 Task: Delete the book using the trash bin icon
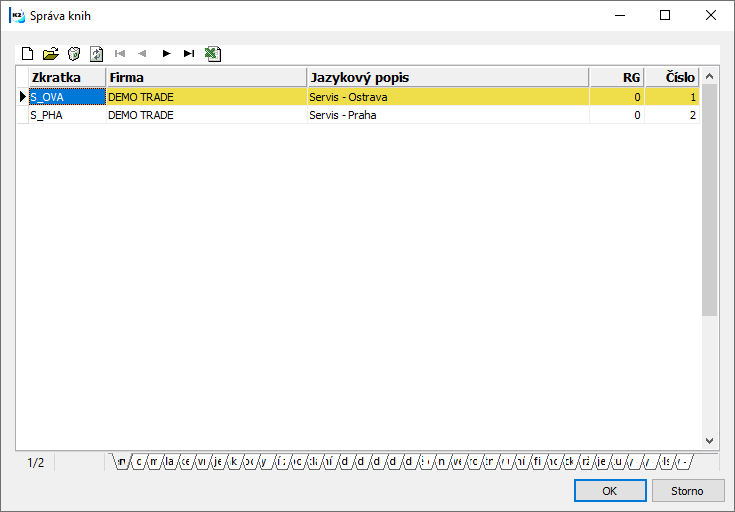tap(74, 54)
